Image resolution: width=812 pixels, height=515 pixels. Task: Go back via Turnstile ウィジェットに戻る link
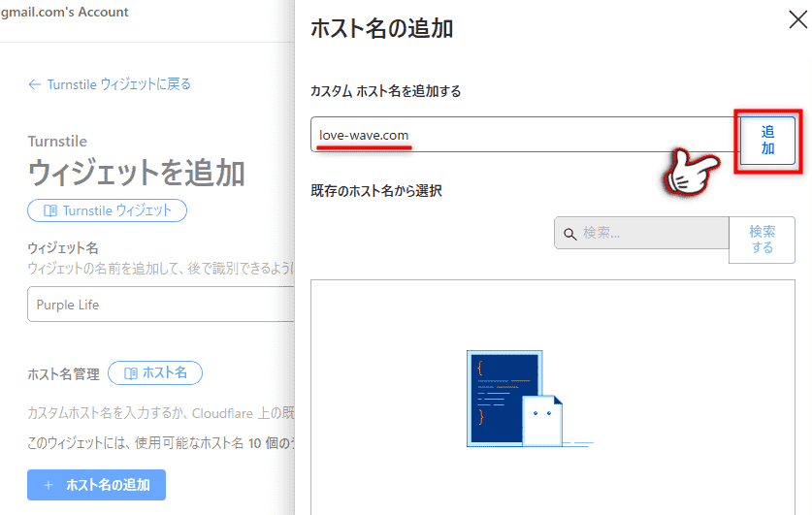118,84
